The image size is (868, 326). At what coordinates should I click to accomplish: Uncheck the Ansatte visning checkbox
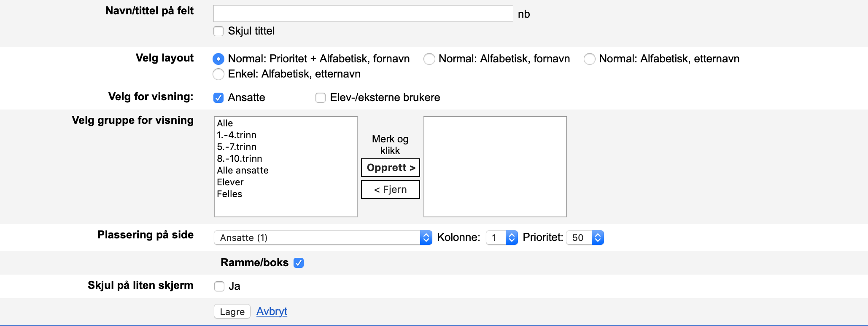coord(218,98)
